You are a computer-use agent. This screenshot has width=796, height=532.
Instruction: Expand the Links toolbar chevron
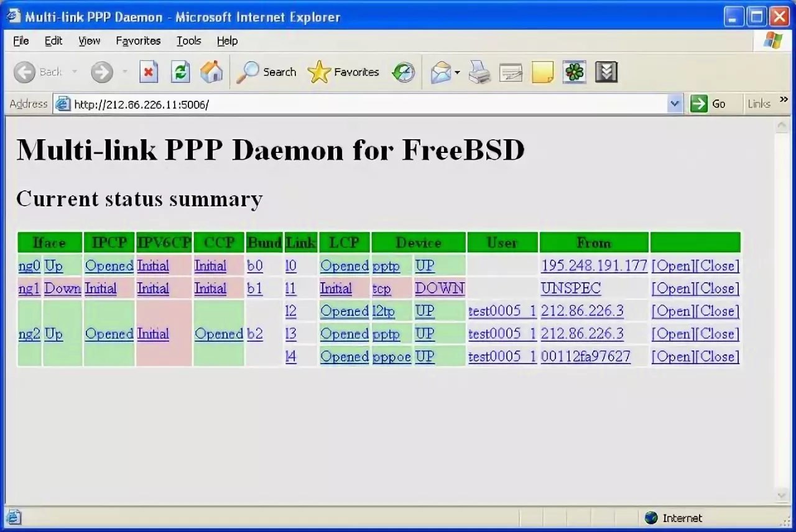(x=784, y=99)
